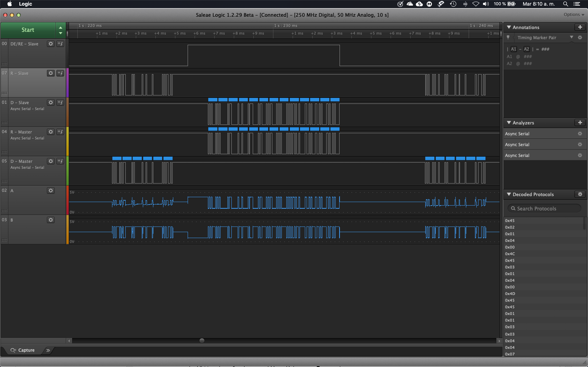Open trigger settings for DE/RE - Slave channel
588x367 pixels.
[x=60, y=44]
